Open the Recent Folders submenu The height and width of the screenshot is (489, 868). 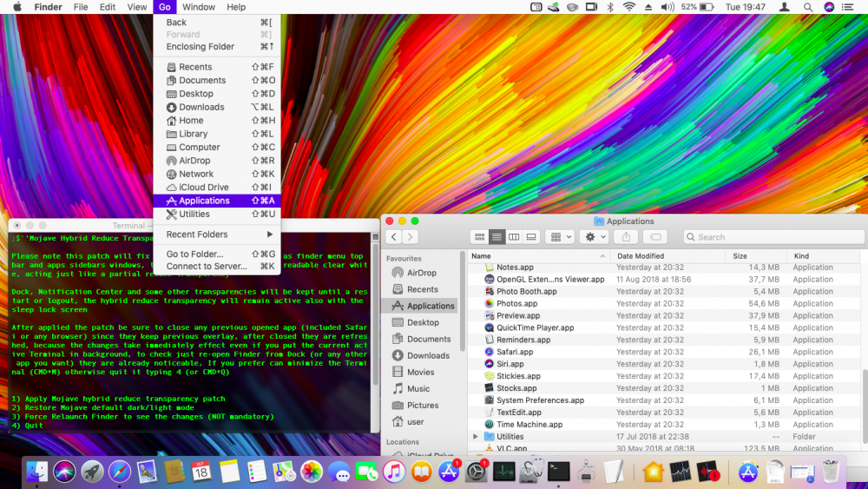(x=217, y=235)
